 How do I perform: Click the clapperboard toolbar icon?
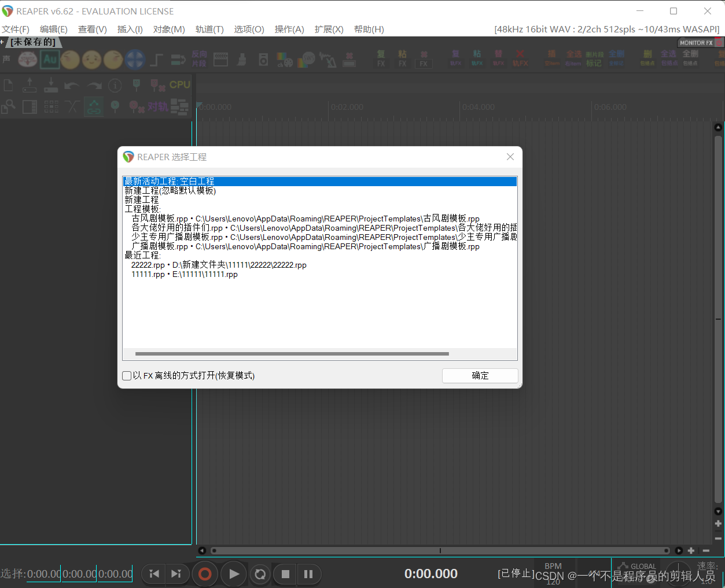click(220, 59)
